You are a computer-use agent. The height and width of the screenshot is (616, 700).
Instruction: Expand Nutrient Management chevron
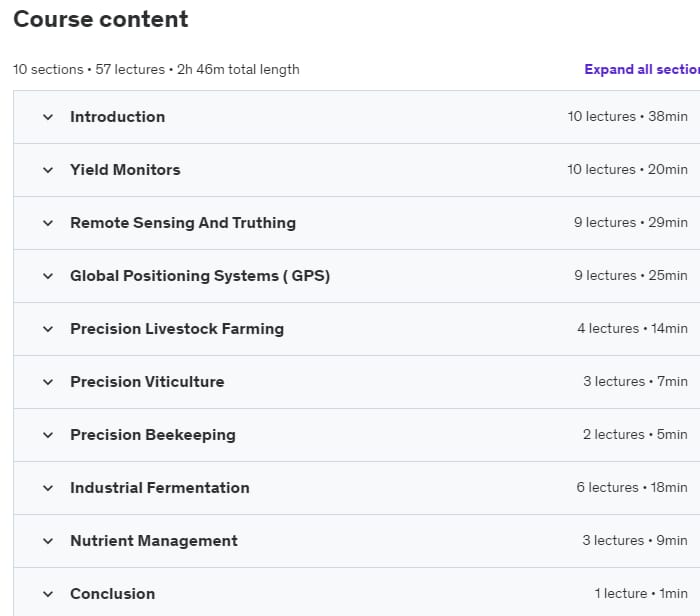coord(48,541)
